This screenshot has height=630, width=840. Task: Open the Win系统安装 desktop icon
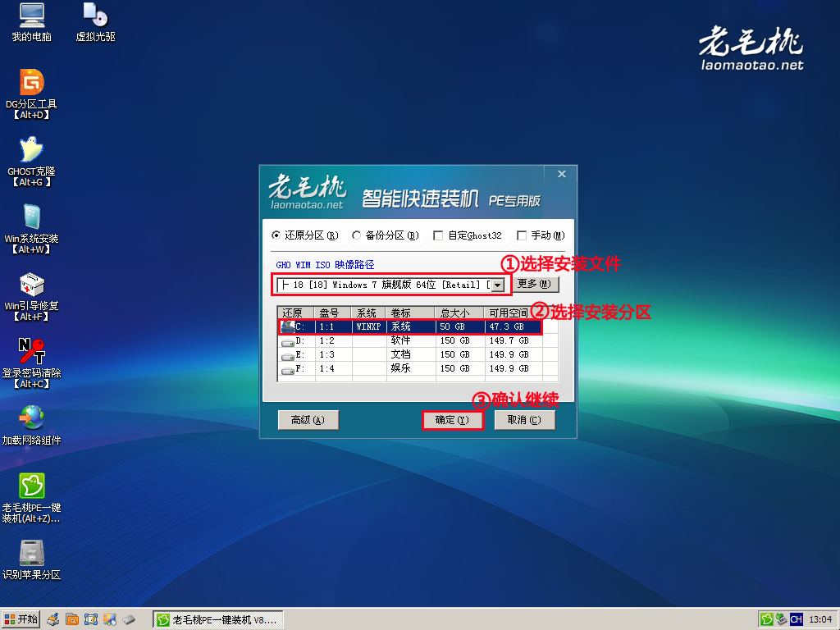[32, 229]
